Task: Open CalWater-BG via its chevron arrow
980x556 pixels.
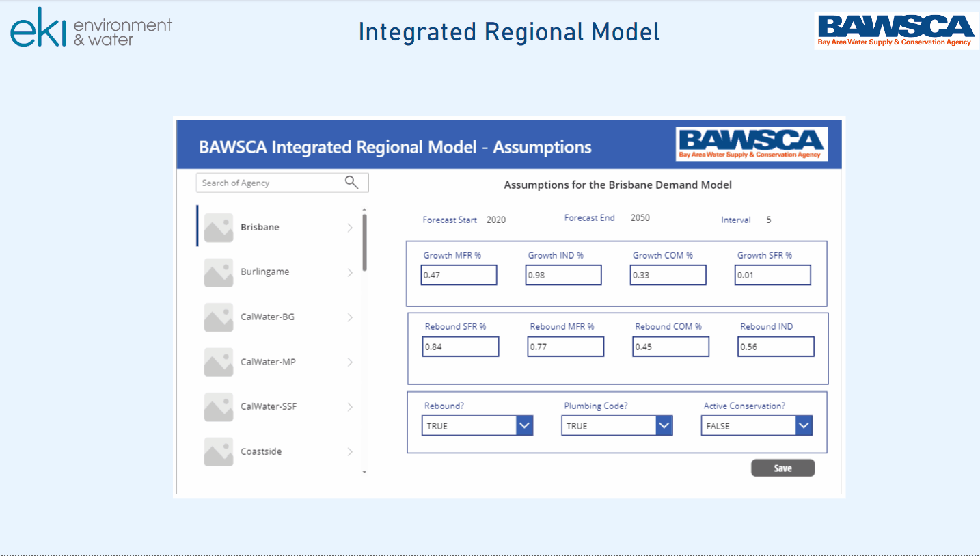Action: click(x=350, y=317)
